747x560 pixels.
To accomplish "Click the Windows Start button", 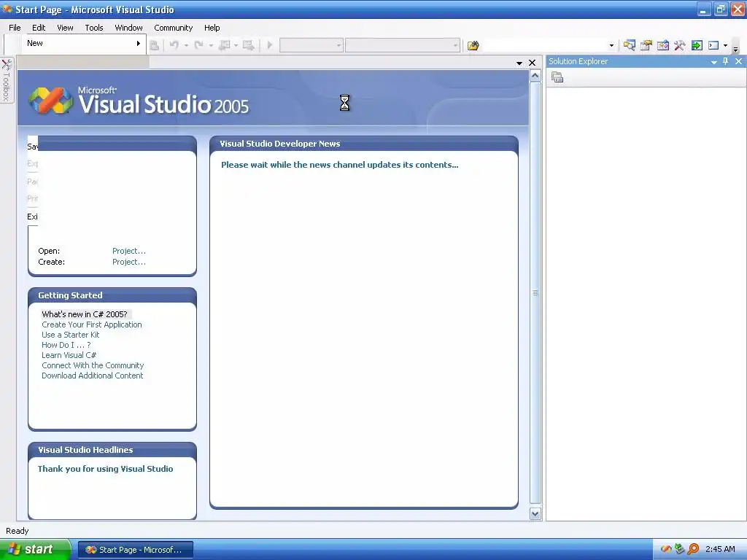I will click(x=35, y=549).
